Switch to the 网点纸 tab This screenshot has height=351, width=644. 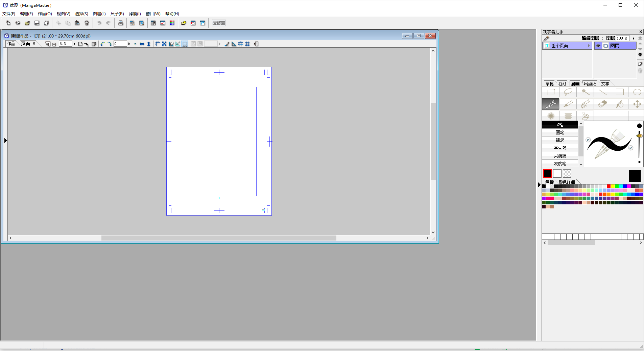click(590, 84)
